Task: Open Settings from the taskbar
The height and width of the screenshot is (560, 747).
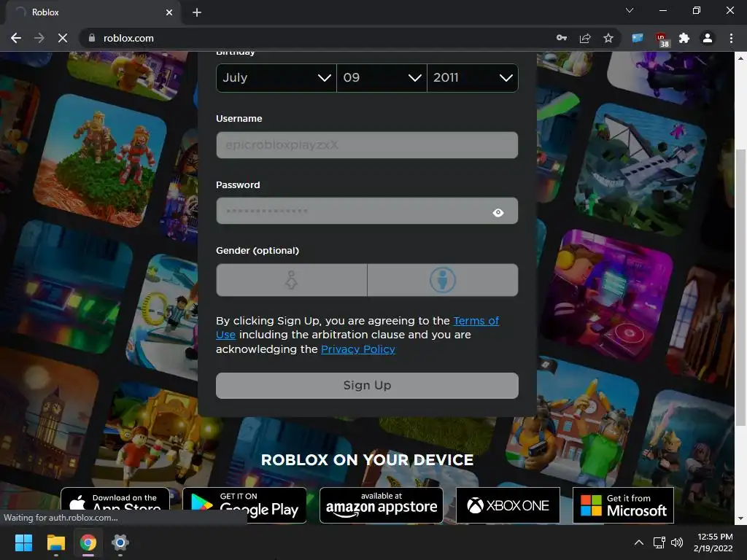Action: click(x=120, y=542)
